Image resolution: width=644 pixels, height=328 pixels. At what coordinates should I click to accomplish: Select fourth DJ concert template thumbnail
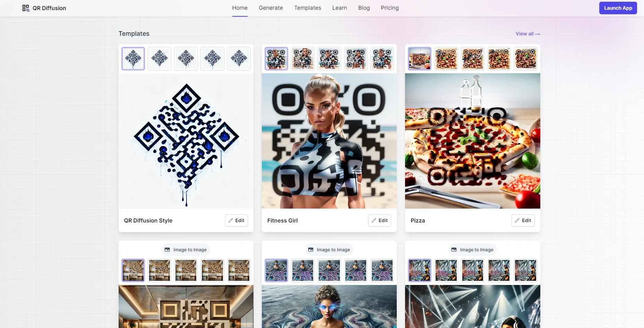(x=499, y=270)
